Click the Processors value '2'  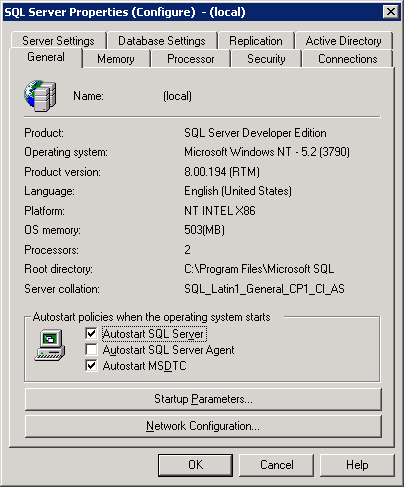187,250
